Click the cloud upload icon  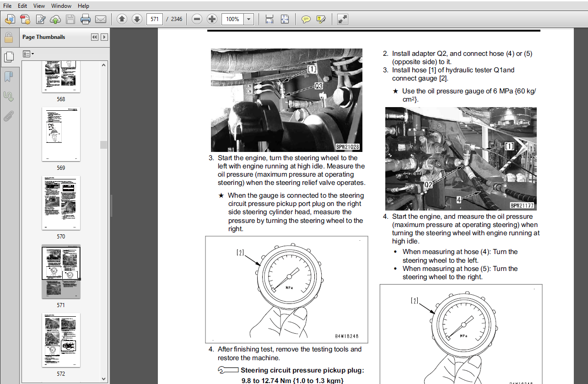(55, 19)
